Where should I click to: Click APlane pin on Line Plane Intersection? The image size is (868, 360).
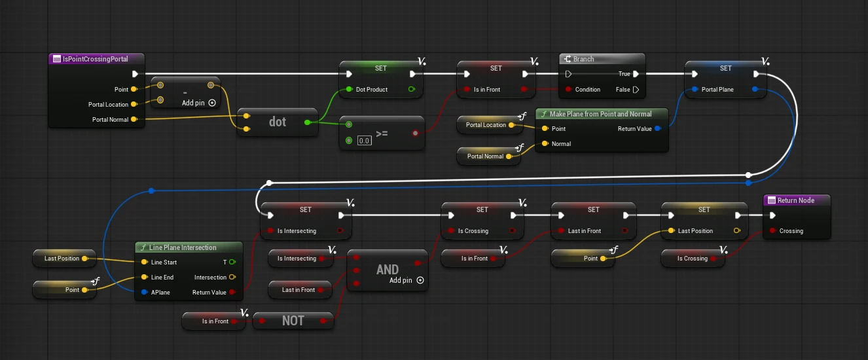(144, 292)
